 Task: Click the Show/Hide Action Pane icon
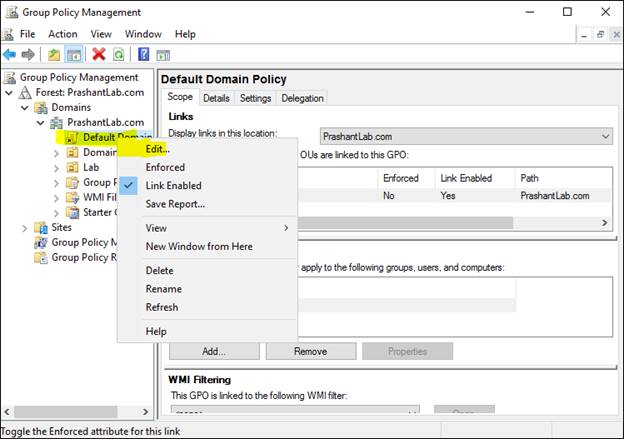pyautogui.click(x=164, y=54)
